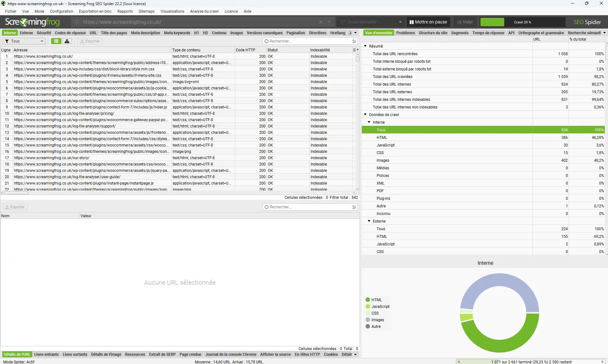Switch to the tree view icon
The image size is (608, 364).
pyautogui.click(x=67, y=41)
